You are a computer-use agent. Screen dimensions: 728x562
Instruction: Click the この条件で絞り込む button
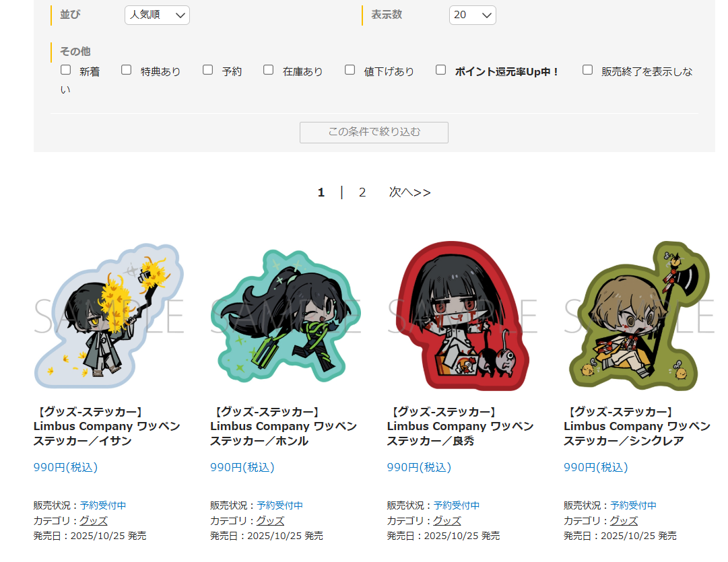(374, 133)
